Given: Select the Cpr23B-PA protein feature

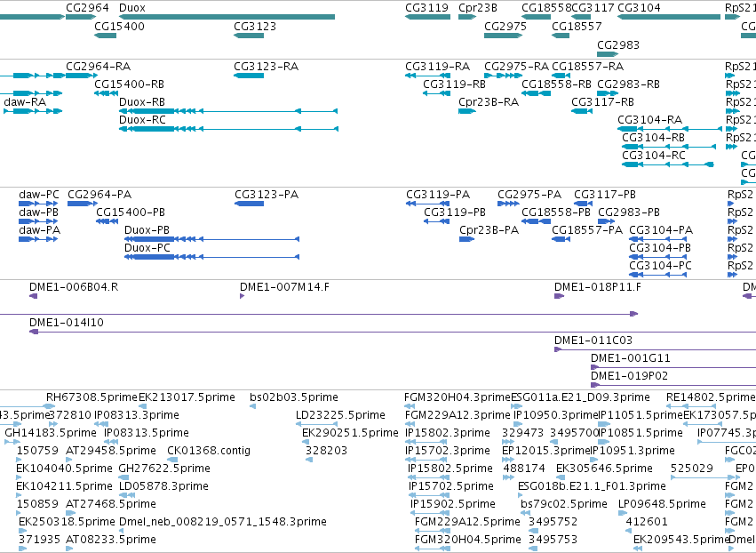Looking at the screenshot, I should (x=467, y=239).
